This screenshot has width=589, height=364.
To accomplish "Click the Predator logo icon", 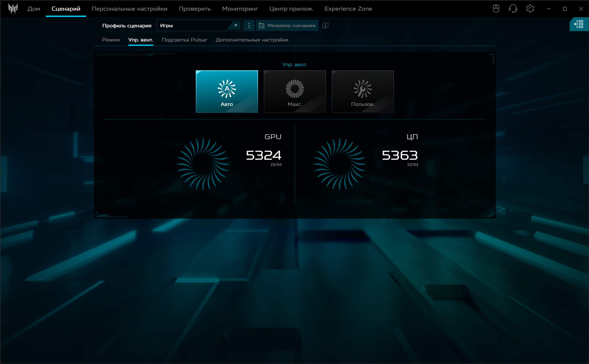I will pyautogui.click(x=13, y=9).
